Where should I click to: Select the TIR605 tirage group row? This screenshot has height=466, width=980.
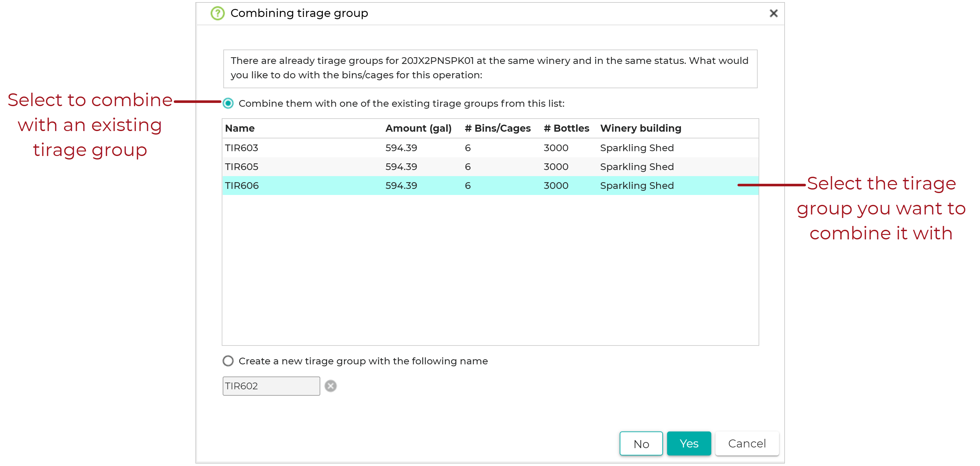490,167
